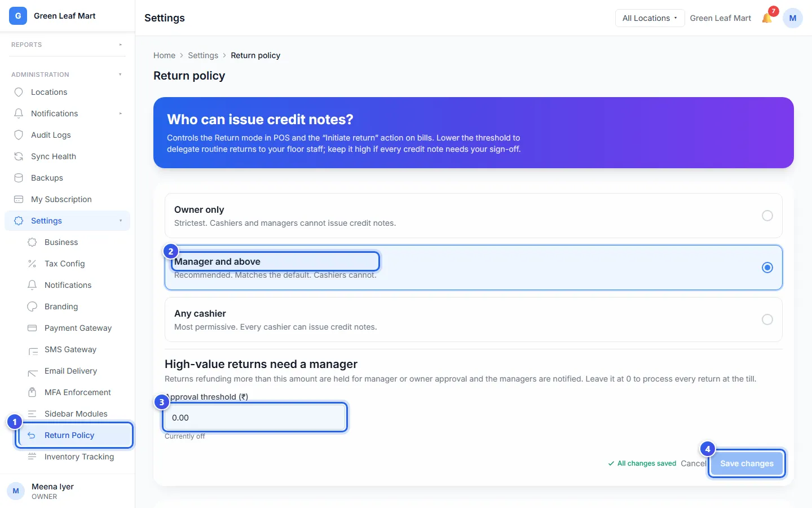
Task: Select the Manager and above radio button
Action: click(767, 268)
